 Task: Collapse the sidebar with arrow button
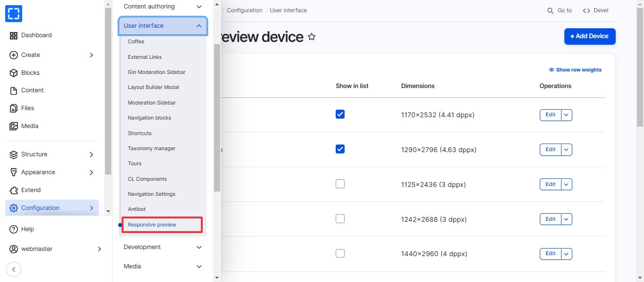(14, 269)
